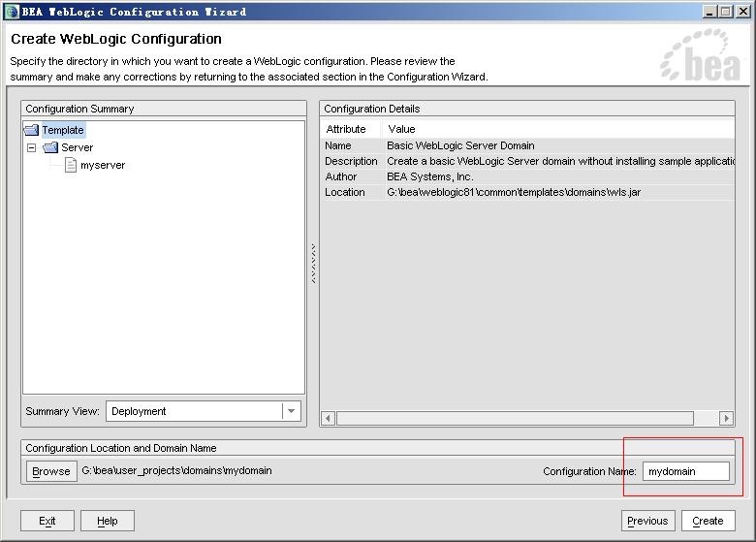
Task: Select the Template folder icon
Action: (x=31, y=130)
